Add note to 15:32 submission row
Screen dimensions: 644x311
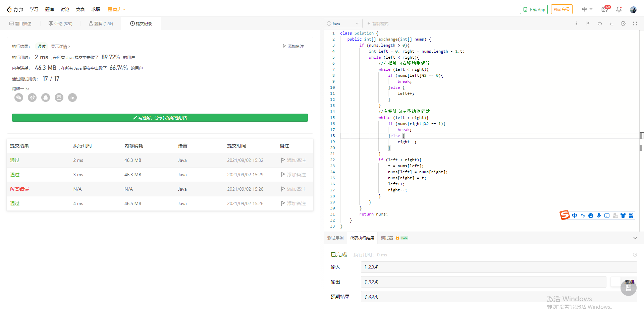click(x=293, y=160)
